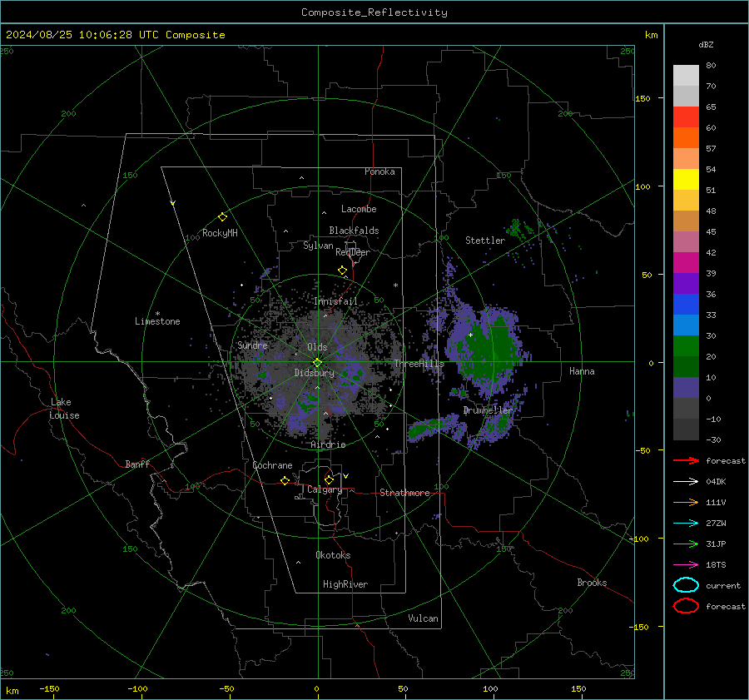The height and width of the screenshot is (700, 749).
Task: Click the Drumheller city label
Action: tap(488, 410)
